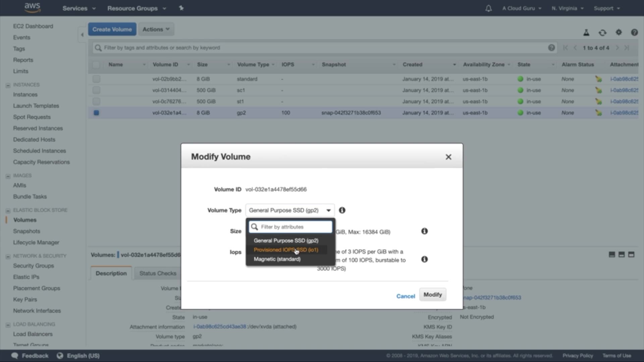644x362 pixels.
Task: Click the Modify button
Action: [x=433, y=295]
